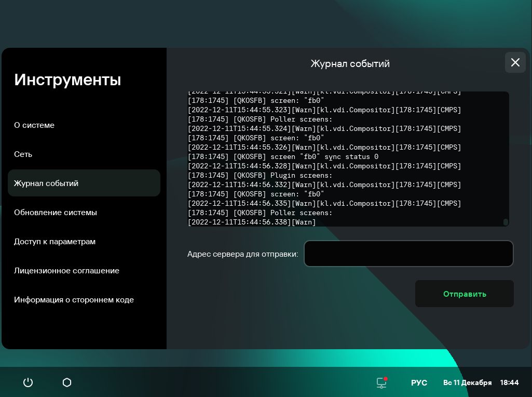Open the hexagon tools icon in taskbar
Screen dimensions: 532x397
(x=67, y=382)
